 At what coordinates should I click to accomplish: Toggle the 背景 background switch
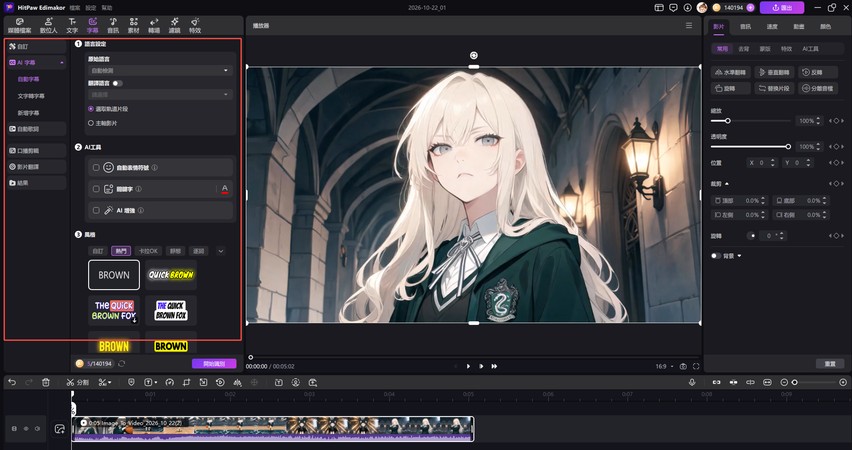(x=716, y=256)
